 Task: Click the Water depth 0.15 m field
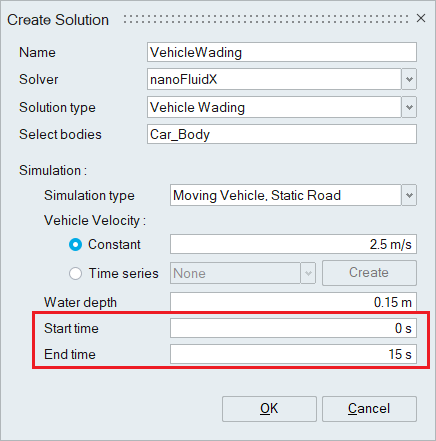click(x=293, y=302)
